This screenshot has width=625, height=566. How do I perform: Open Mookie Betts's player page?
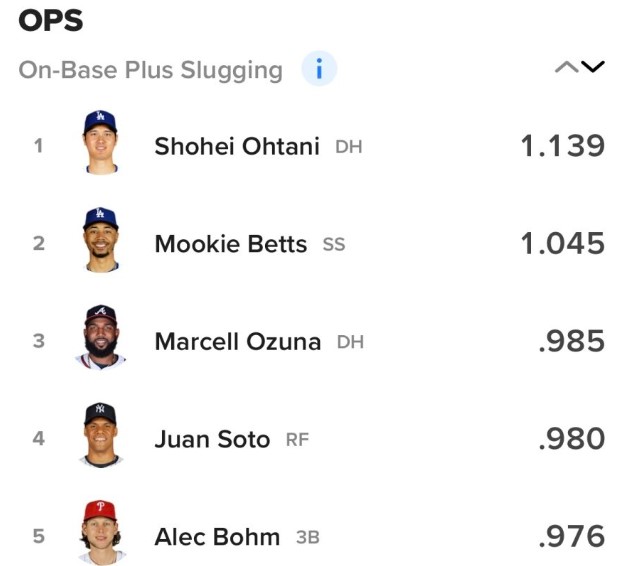[x=231, y=244]
